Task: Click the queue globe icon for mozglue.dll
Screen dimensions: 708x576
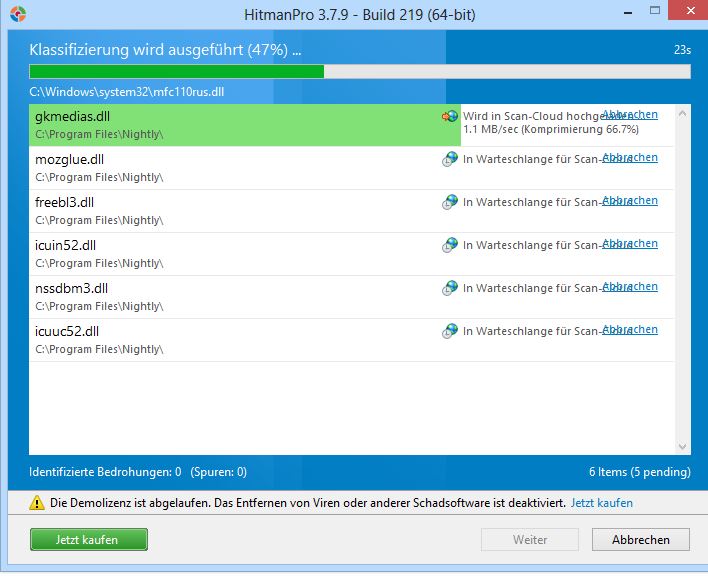Action: point(450,159)
